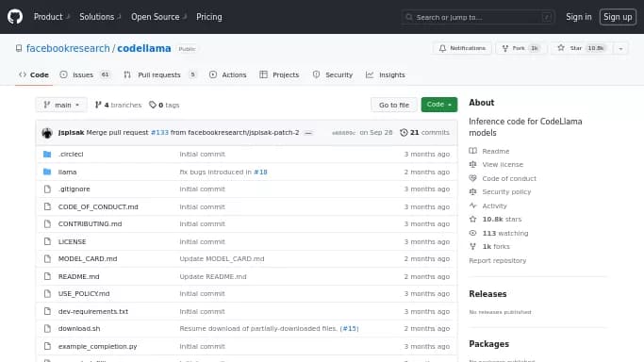
Task: Click the GitHub logo icon
Action: pos(15,17)
